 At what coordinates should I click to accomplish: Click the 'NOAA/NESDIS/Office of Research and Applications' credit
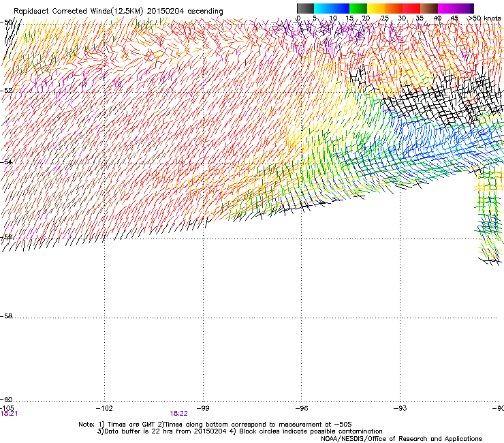pyautogui.click(x=401, y=439)
